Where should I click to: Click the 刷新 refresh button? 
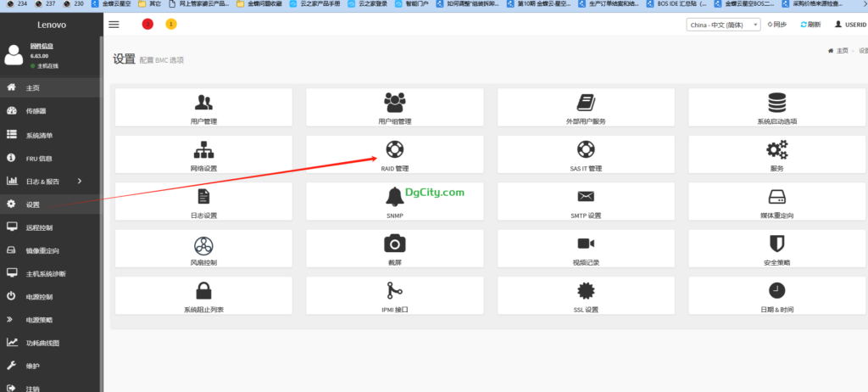pos(810,25)
